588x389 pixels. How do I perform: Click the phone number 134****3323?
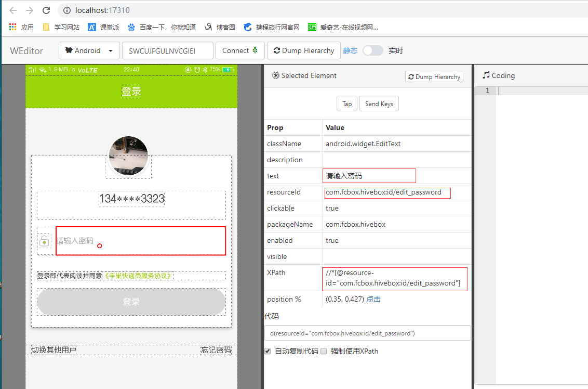(x=131, y=199)
